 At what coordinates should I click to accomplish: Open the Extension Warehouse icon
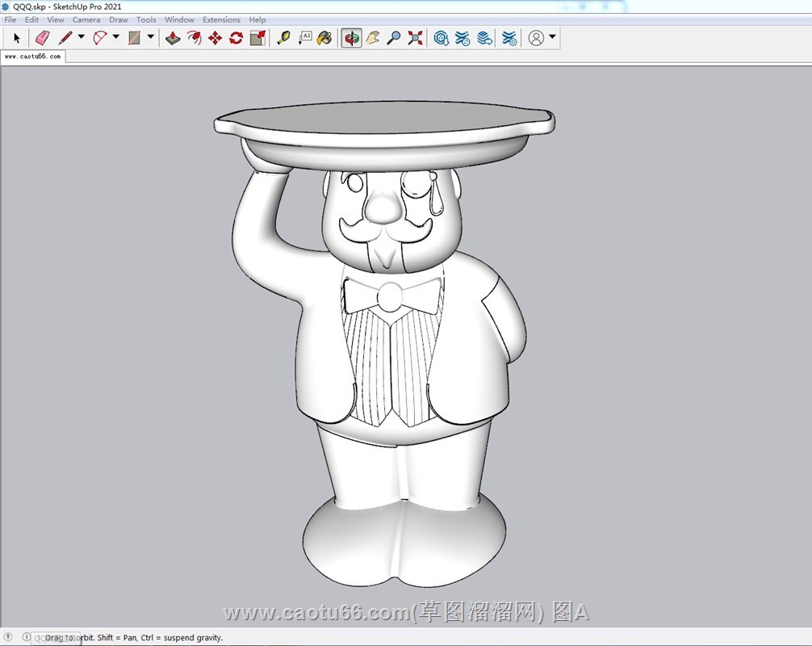pos(463,38)
